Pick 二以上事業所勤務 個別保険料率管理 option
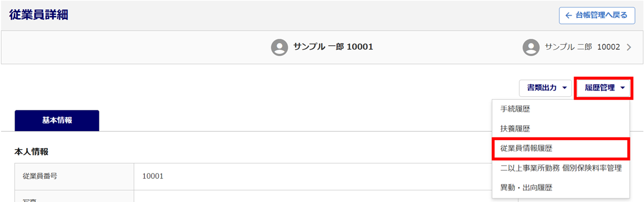This screenshot has height=202, width=644. click(560, 168)
